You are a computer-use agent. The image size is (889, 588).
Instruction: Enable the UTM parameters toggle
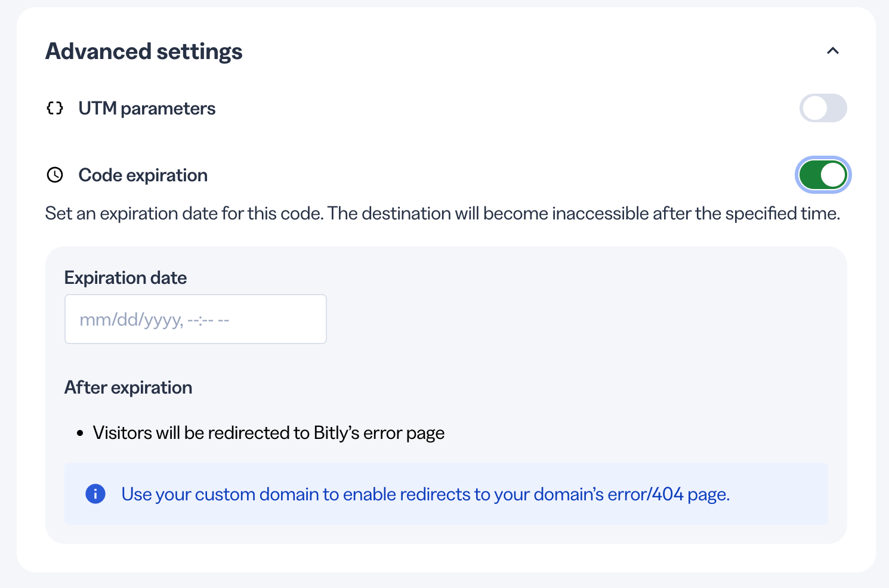point(823,108)
